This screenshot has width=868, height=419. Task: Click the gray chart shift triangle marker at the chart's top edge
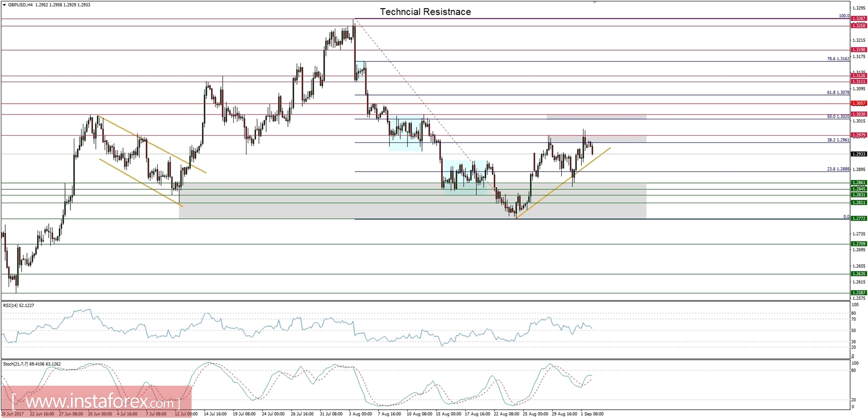pyautogui.click(x=595, y=2)
